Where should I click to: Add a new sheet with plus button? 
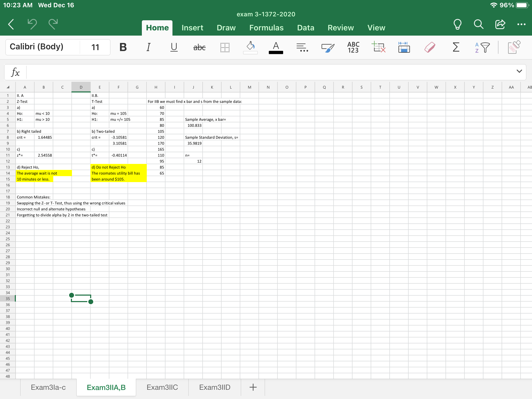[253, 387]
